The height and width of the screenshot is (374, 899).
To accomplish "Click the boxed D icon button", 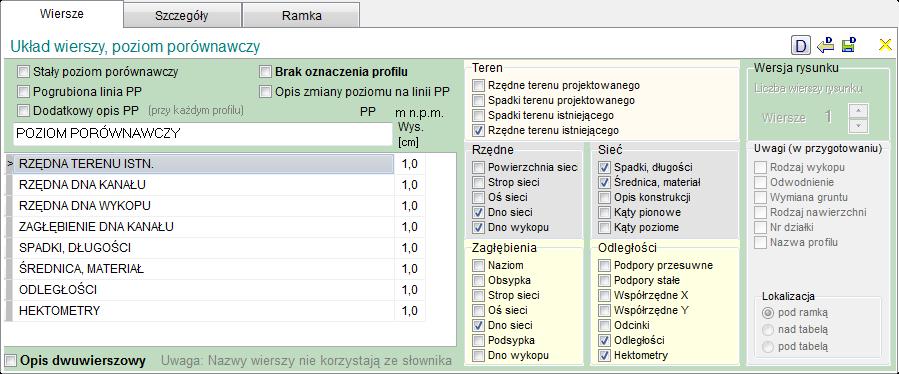I will [x=800, y=45].
